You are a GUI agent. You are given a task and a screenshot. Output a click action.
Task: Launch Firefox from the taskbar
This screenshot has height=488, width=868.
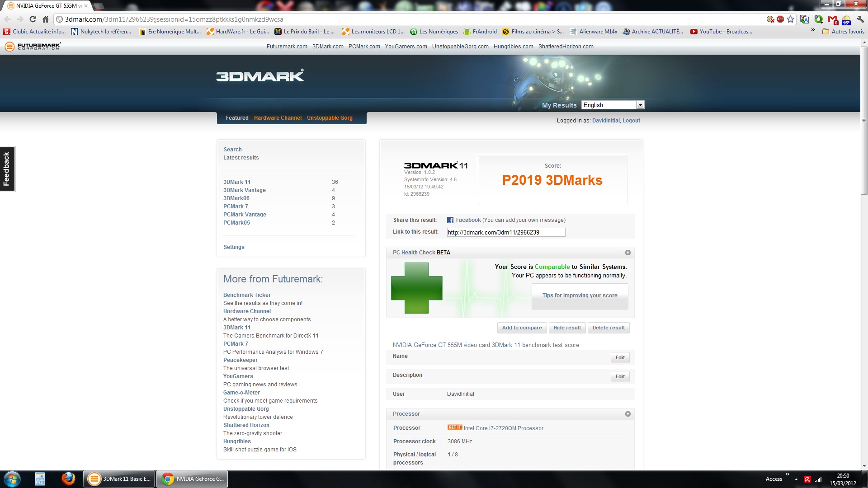pyautogui.click(x=68, y=479)
